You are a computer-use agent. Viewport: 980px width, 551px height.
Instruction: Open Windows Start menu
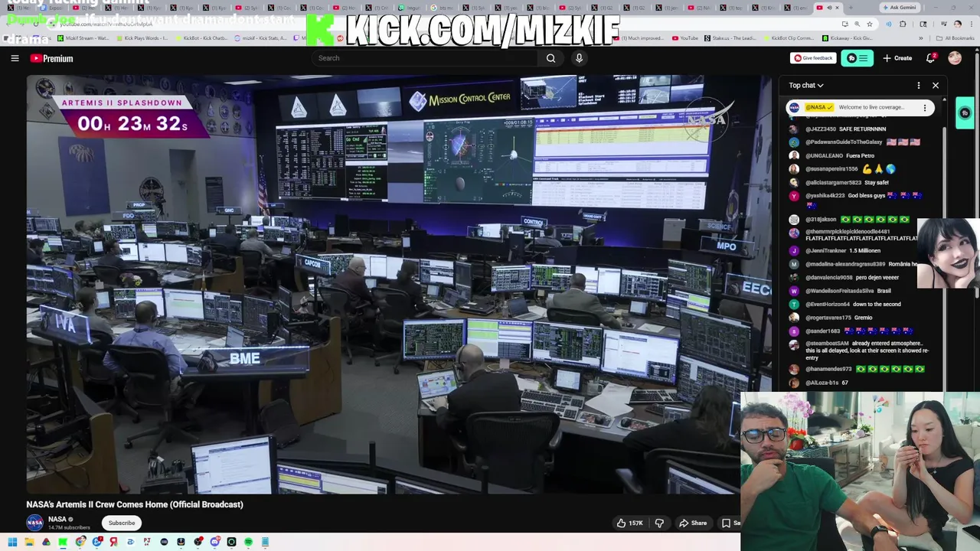pos(11,542)
